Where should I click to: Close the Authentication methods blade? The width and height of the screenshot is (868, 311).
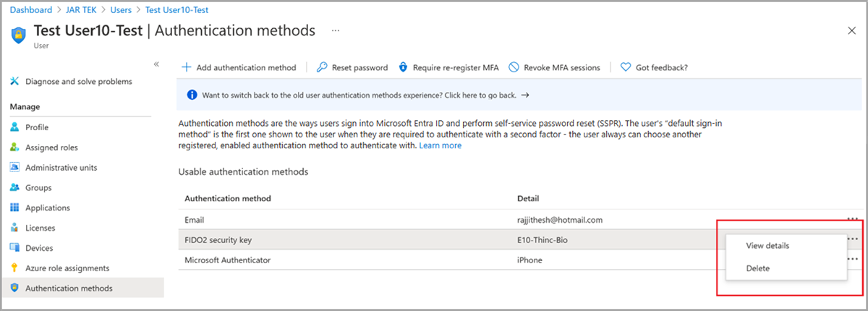point(851,30)
